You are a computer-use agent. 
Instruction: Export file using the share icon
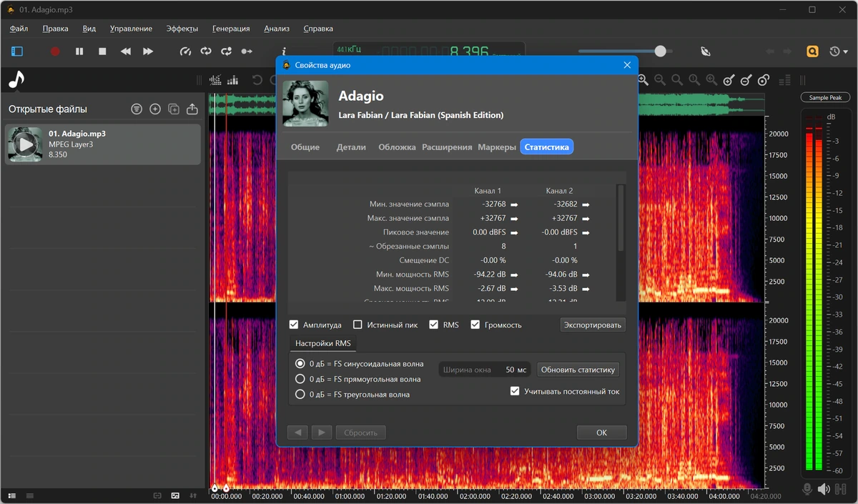point(192,109)
